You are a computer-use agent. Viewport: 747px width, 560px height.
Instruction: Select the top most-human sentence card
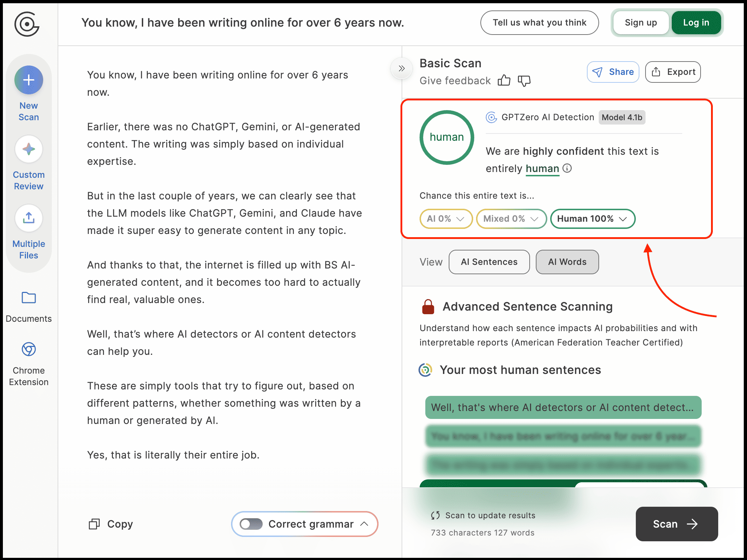point(563,407)
